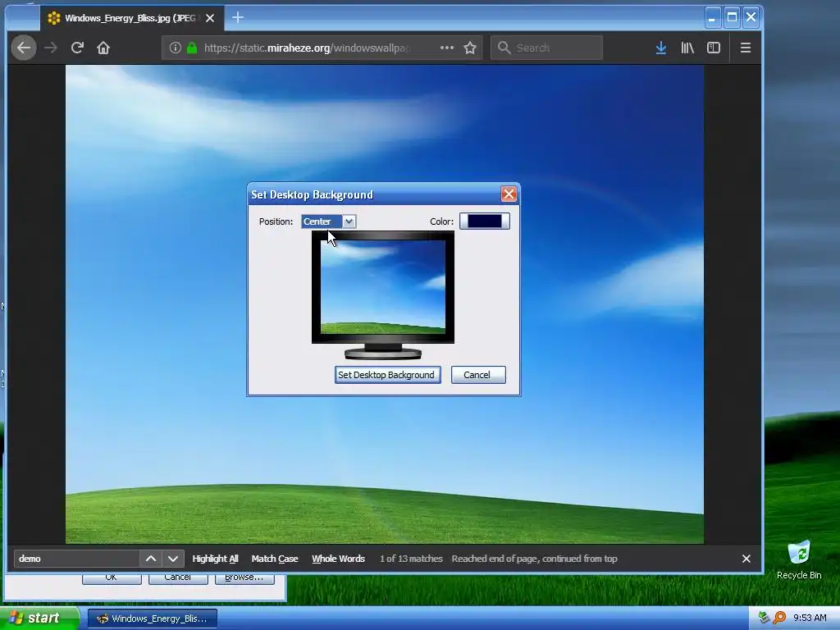Cancel the Set Desktop Background dialog

(x=478, y=375)
